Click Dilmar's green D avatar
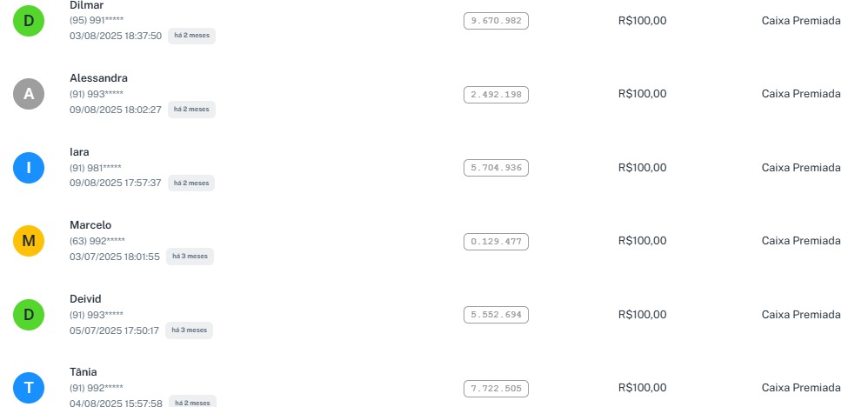This screenshot has height=407, width=868. 29,21
